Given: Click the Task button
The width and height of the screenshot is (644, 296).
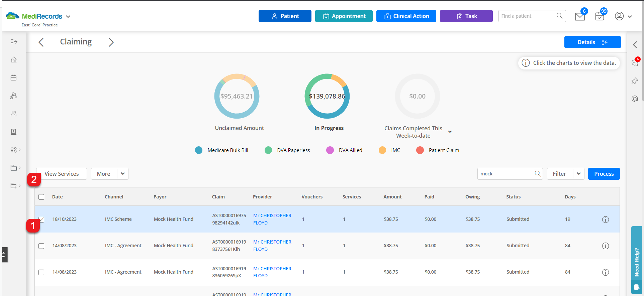Looking at the screenshot, I should 466,16.
